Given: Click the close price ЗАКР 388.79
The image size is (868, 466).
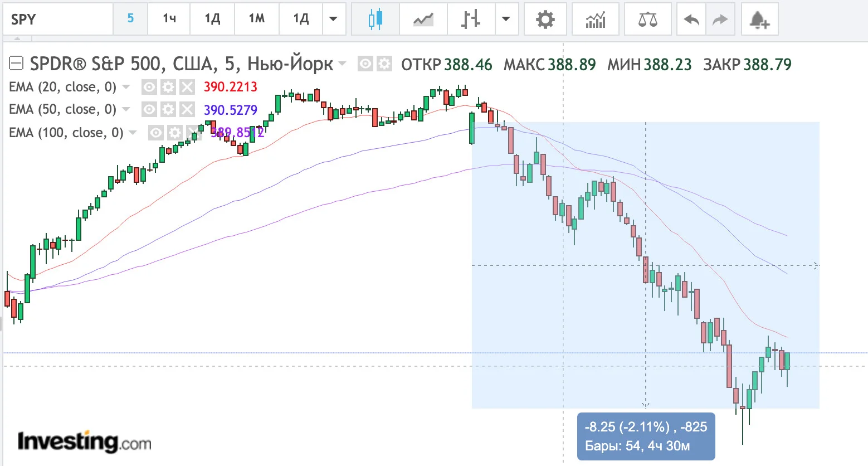Looking at the screenshot, I should (748, 65).
